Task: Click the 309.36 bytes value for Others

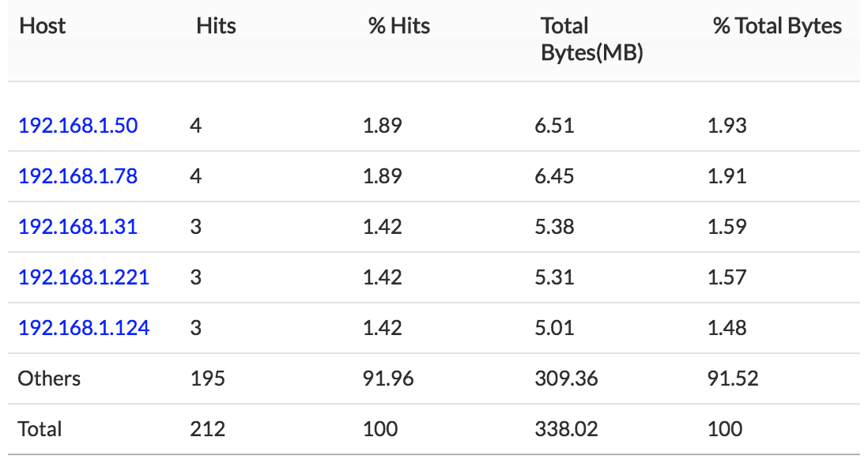Action: point(566,379)
